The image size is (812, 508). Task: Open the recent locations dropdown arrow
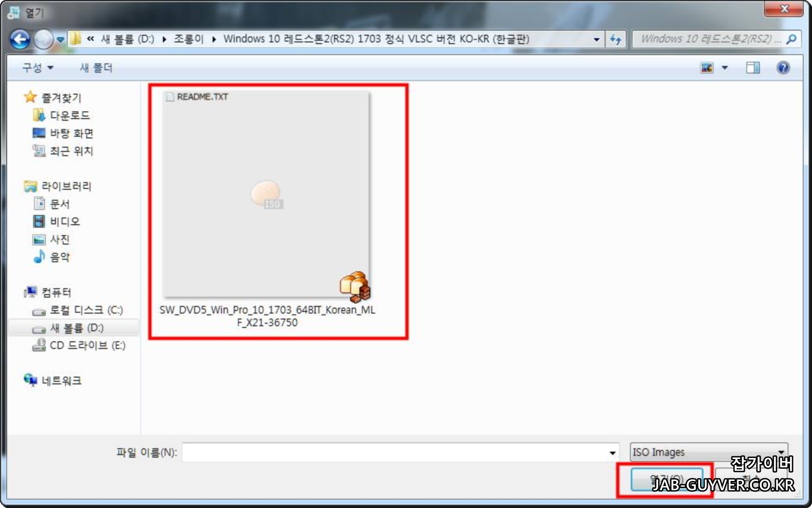pyautogui.click(x=60, y=40)
